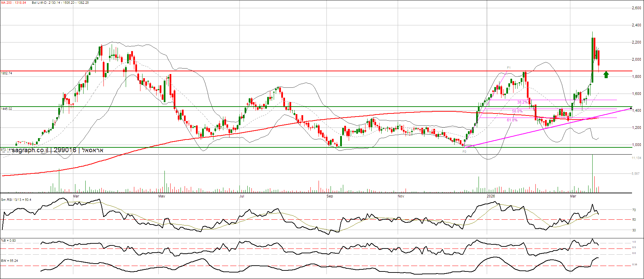
Task: Click the 38.2% Fibonacci level label
Action: pos(522,102)
